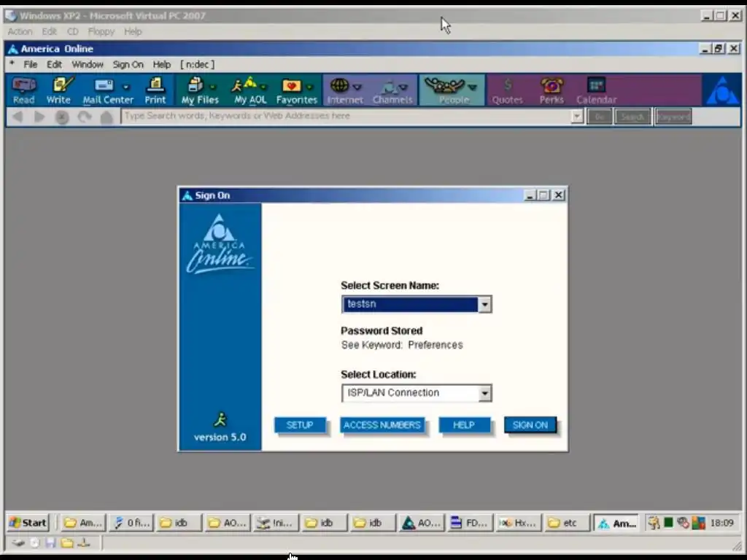Open the My Files dropdown arrow
The image size is (747, 560).
click(x=212, y=87)
